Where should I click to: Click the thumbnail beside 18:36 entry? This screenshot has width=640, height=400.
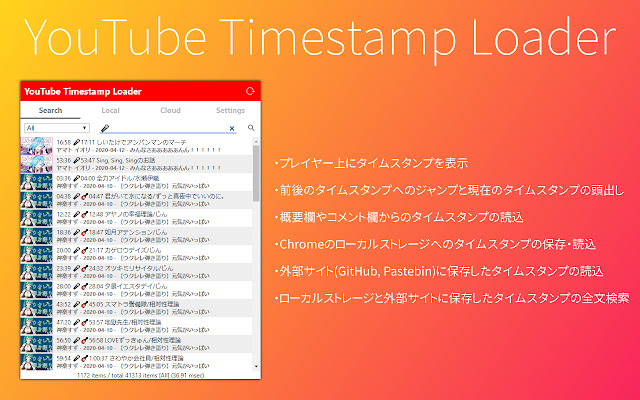[37, 236]
